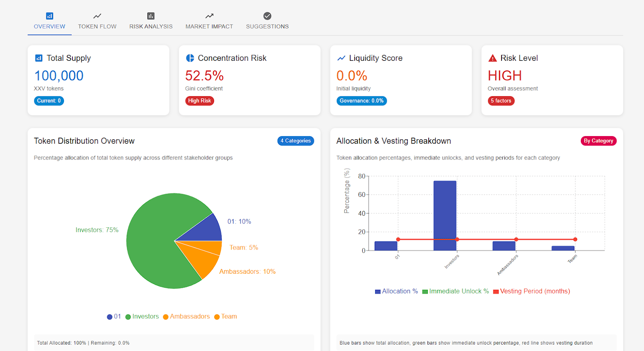Toggle the 'Allocation %' legend item

(396, 291)
